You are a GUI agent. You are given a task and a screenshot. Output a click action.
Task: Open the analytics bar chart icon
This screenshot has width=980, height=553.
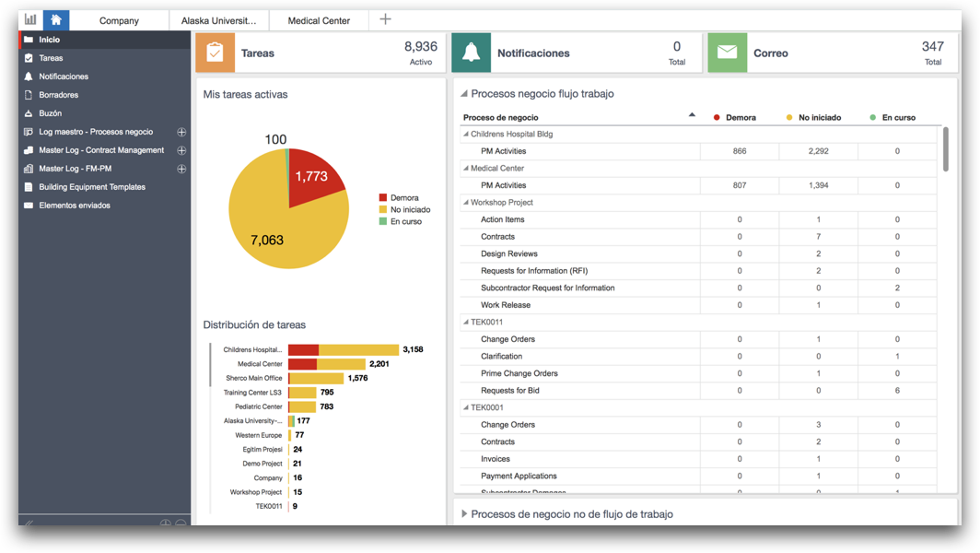(x=30, y=19)
